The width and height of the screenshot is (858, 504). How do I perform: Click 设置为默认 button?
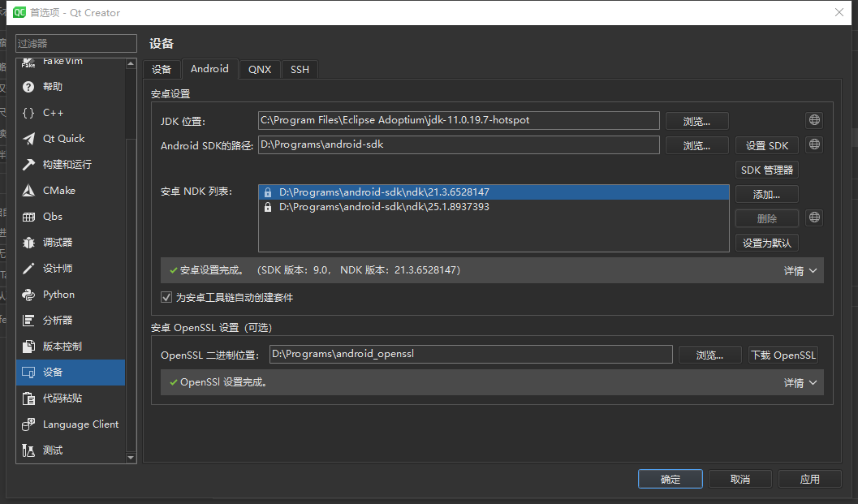(766, 243)
